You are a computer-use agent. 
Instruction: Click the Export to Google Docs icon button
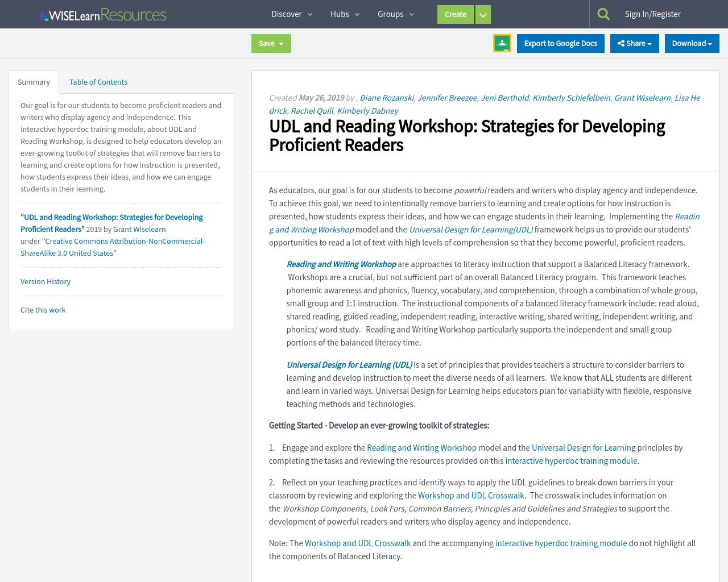pyautogui.click(x=560, y=43)
